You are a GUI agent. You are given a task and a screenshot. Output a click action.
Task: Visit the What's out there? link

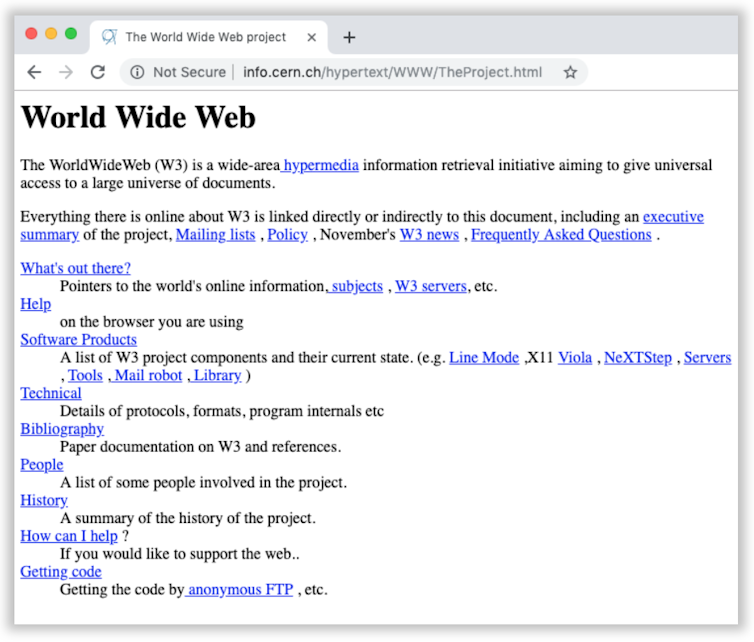(x=75, y=267)
